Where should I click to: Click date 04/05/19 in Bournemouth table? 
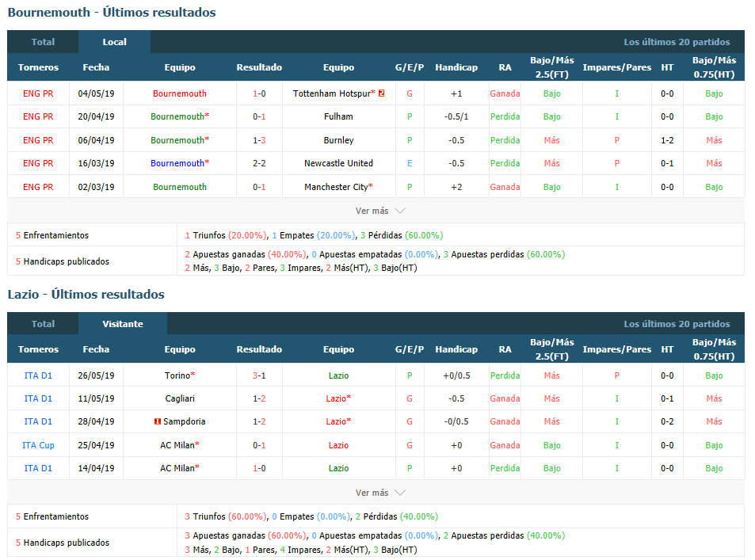coord(96,93)
